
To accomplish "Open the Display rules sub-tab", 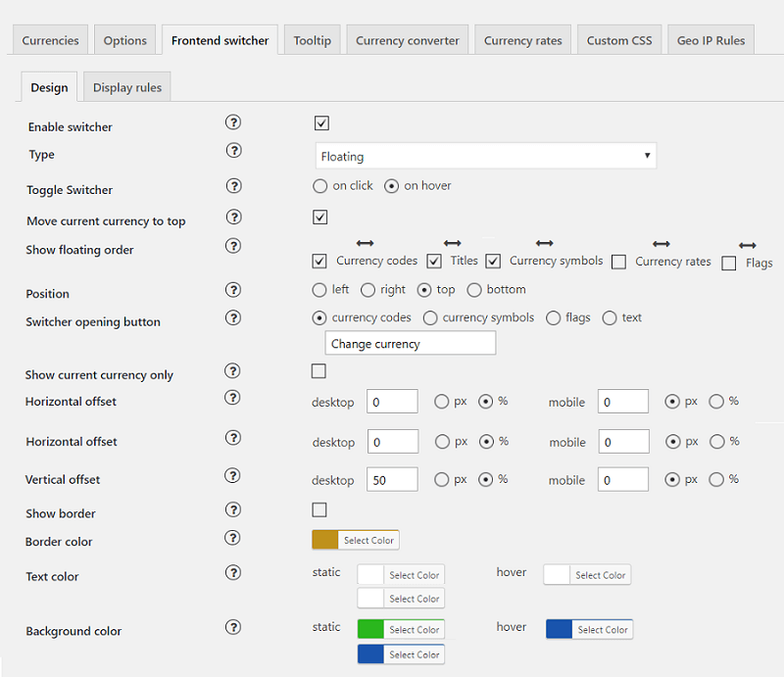I will coord(127,87).
